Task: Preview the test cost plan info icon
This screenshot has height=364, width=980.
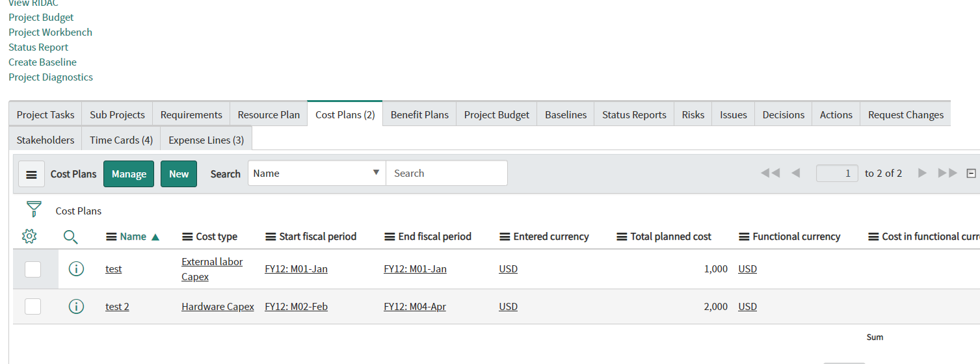Action: tap(76, 268)
